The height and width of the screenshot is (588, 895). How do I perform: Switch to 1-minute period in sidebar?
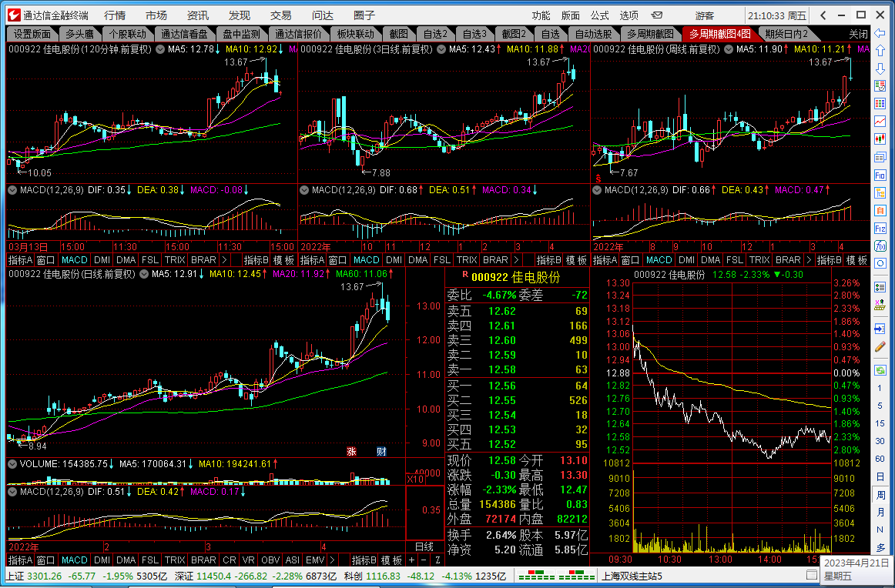pos(880,389)
